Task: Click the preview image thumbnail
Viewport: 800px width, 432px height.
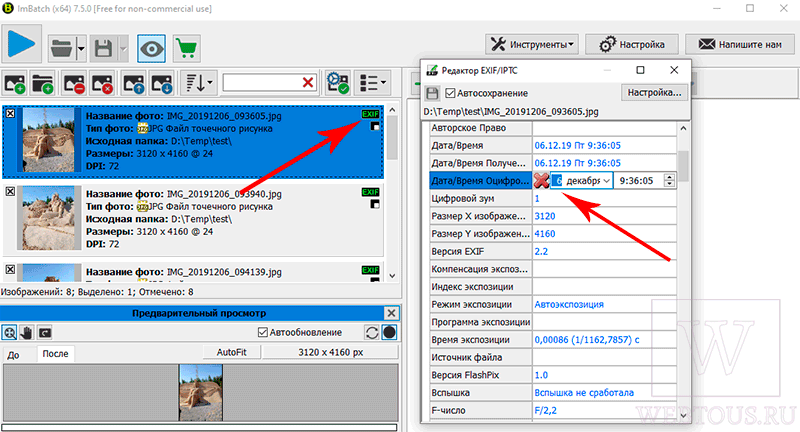Action: (x=201, y=392)
